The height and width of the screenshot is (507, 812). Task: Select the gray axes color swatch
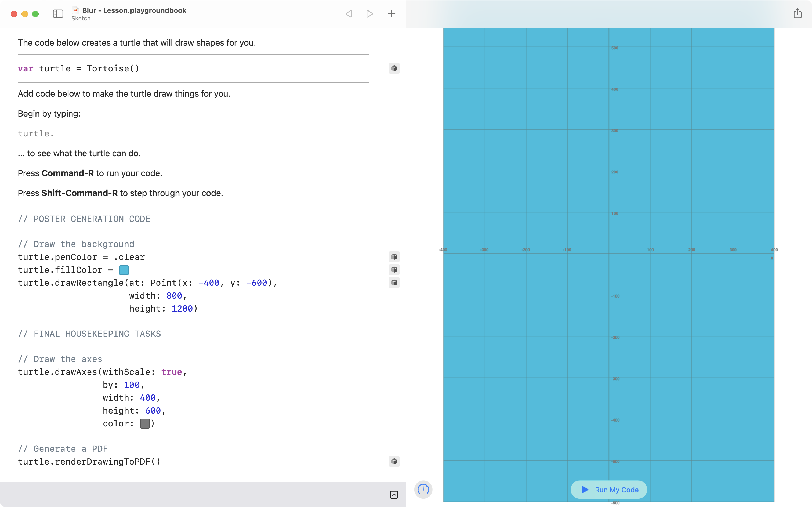tap(145, 423)
